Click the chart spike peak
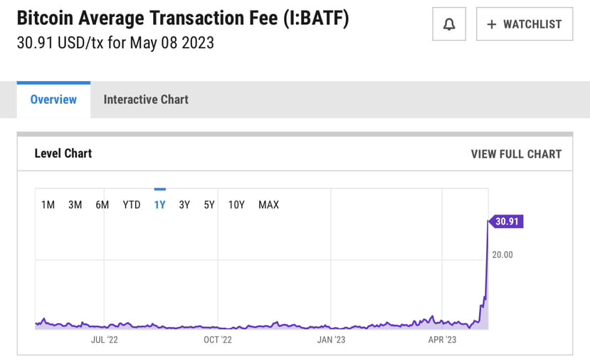590x364 pixels. click(x=488, y=223)
